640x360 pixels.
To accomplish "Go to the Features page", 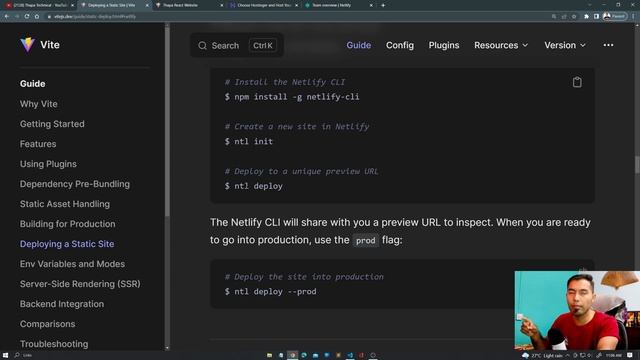I will coord(38,144).
